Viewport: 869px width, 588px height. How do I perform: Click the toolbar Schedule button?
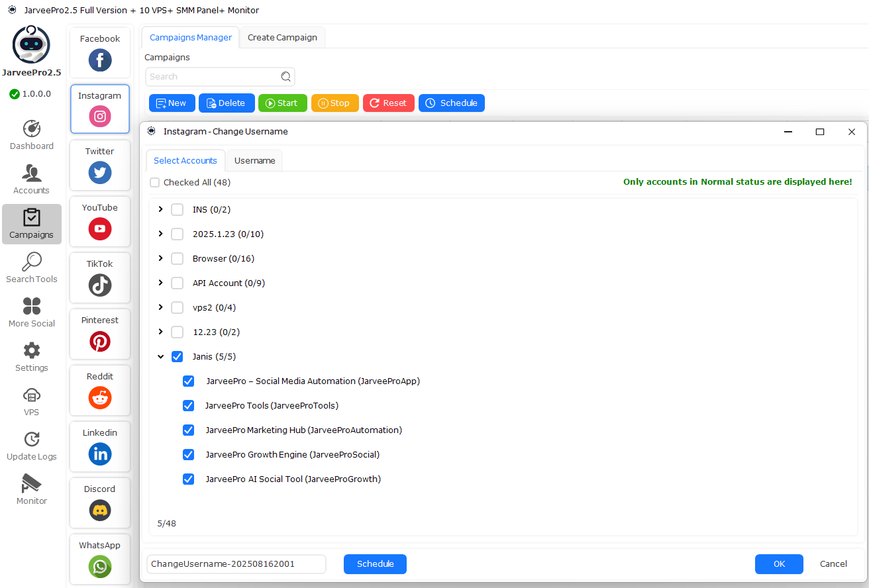(x=452, y=103)
